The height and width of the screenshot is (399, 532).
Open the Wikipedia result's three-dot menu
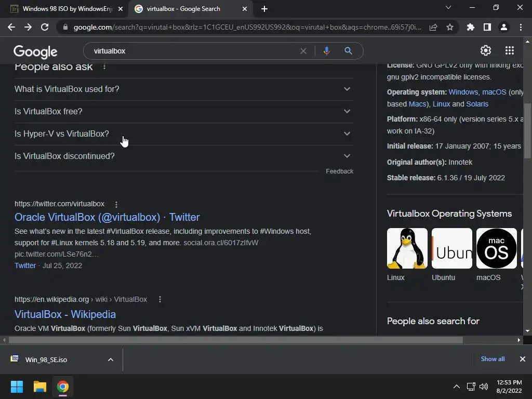[x=160, y=299]
